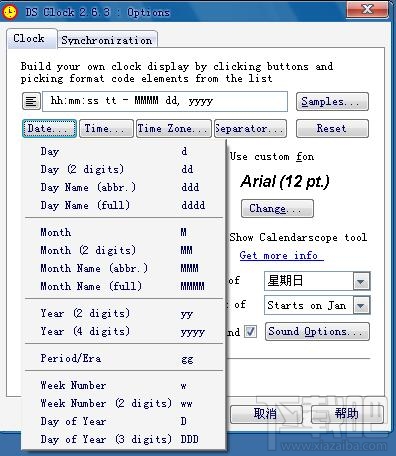Follow the Get more info link
This screenshot has width=396, height=456.
[281, 256]
